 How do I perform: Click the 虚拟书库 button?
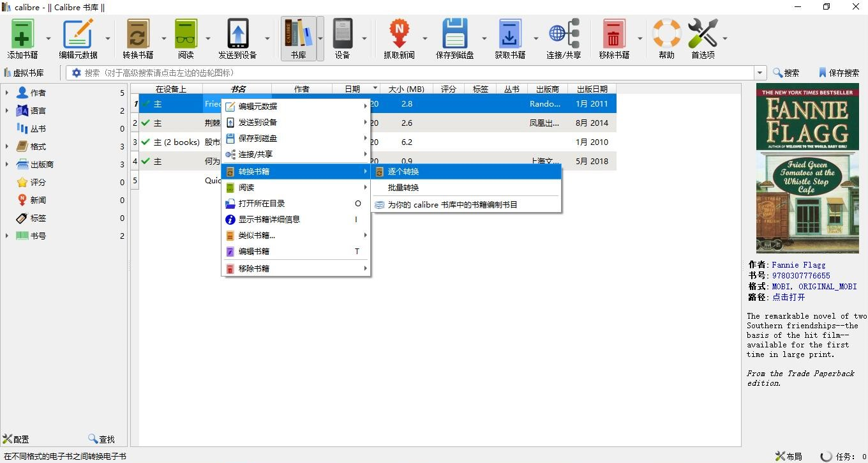tap(24, 73)
